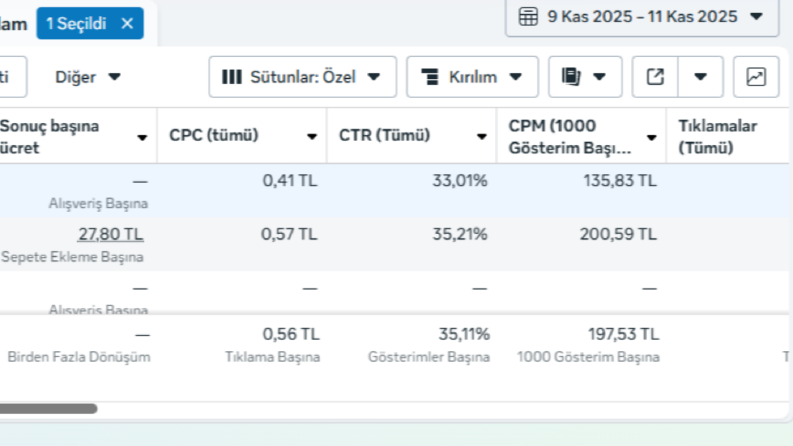Open the CPC (tümü) column menu arrow
Viewport: 793px width, 446px height.
pos(312,137)
